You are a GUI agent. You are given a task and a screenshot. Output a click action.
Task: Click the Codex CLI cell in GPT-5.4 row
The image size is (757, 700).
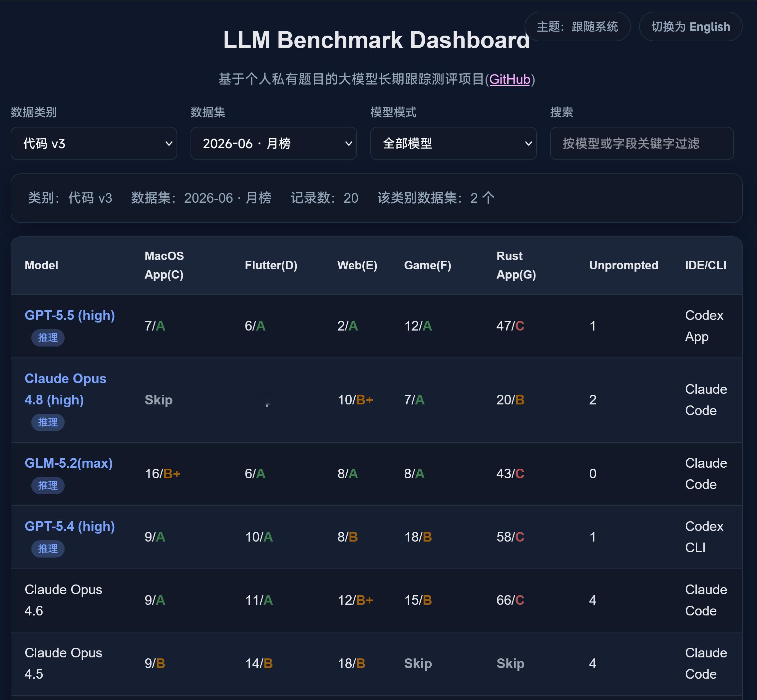pyautogui.click(x=704, y=537)
